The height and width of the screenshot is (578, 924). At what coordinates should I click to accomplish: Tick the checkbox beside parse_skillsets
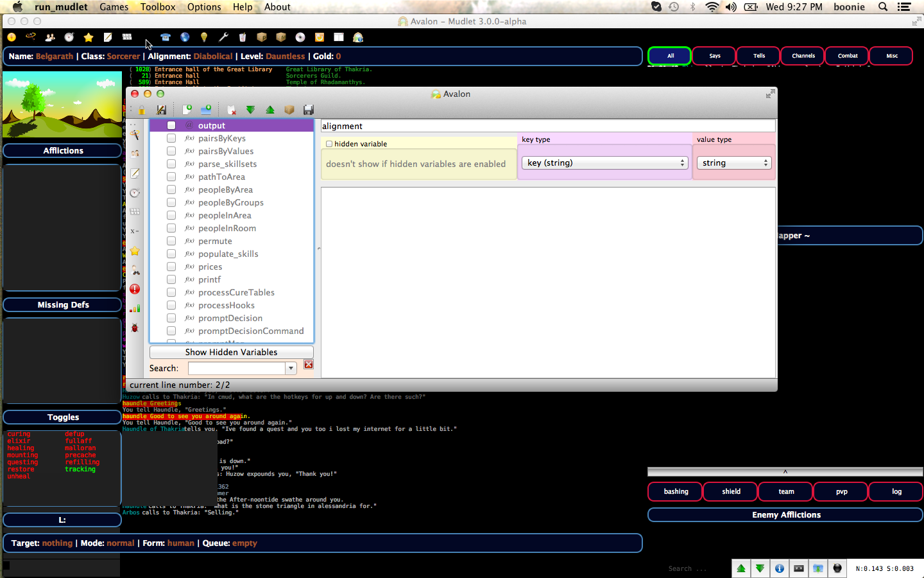[x=171, y=164]
